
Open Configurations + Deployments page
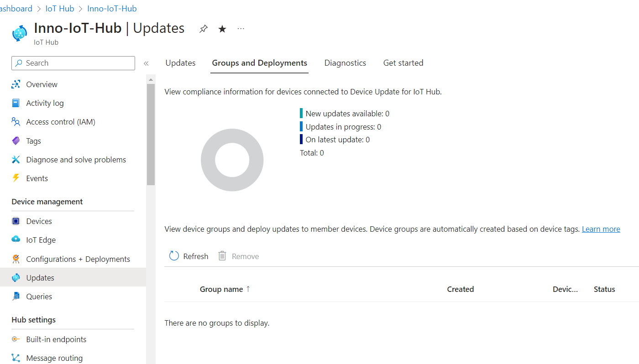click(78, 259)
